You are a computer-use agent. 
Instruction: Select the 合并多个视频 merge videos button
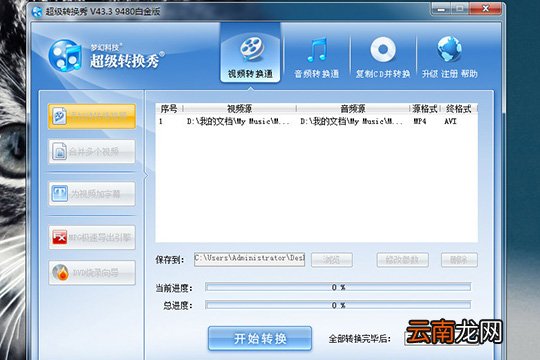92,151
